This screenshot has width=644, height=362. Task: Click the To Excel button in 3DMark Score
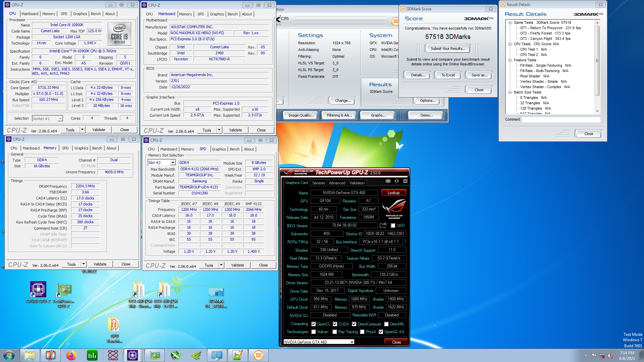point(448,75)
